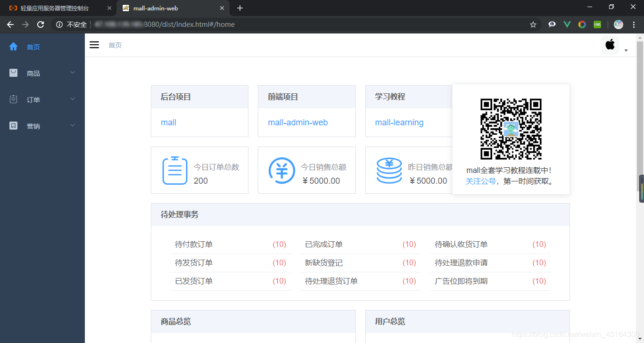Click the 学习教程 card header
The height and width of the screenshot is (343, 644).
[x=409, y=97]
